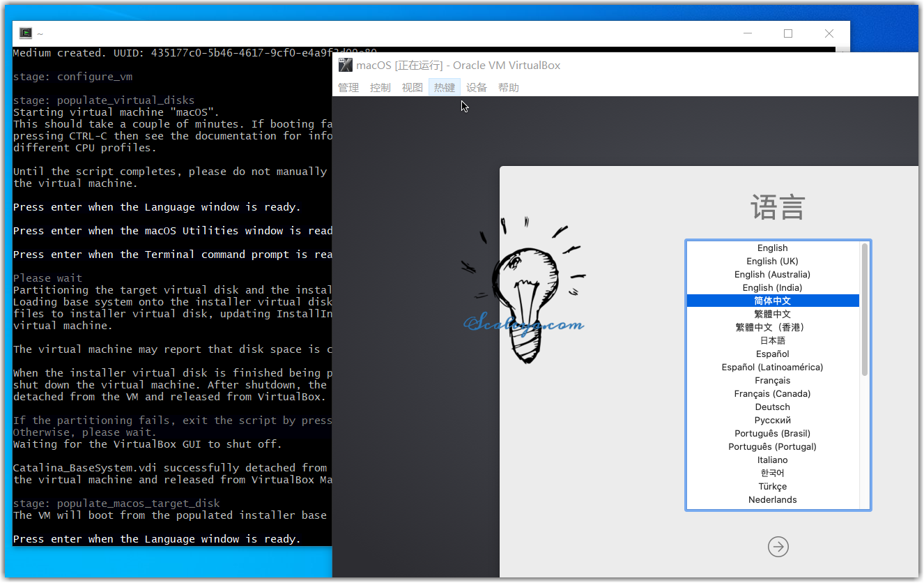Open the 设备 menu

pos(477,88)
